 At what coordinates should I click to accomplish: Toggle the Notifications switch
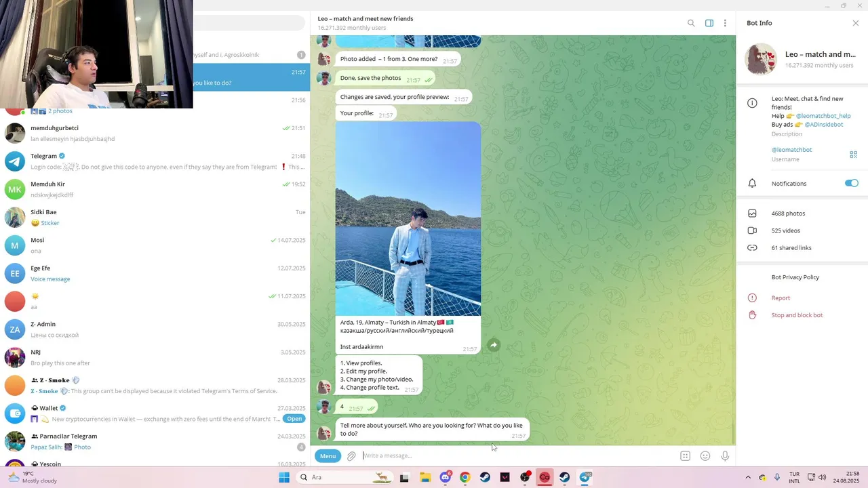[852, 183]
